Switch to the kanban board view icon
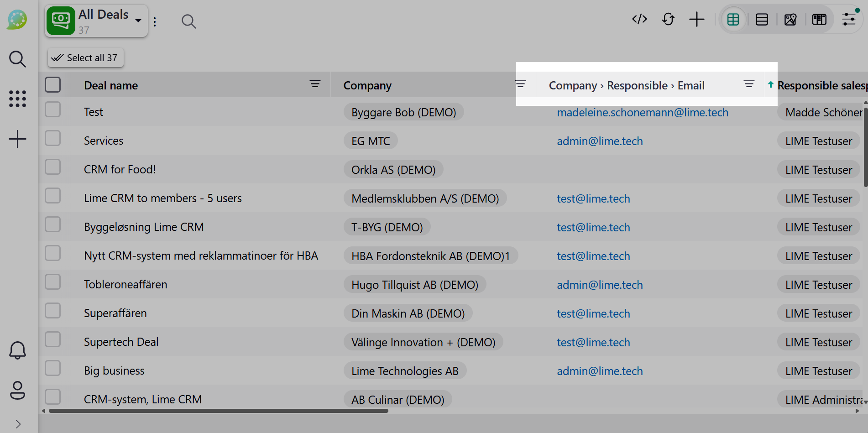This screenshot has width=868, height=433. point(819,20)
